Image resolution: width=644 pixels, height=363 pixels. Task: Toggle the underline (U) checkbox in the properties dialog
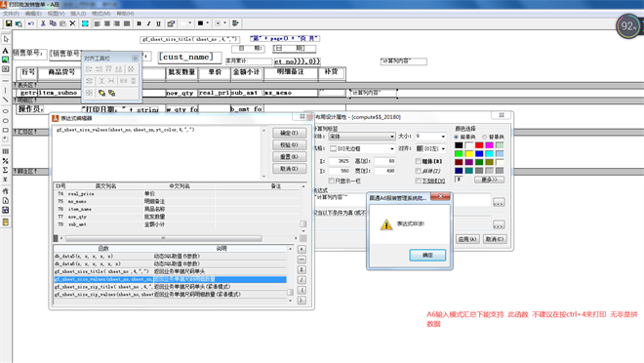418,181
